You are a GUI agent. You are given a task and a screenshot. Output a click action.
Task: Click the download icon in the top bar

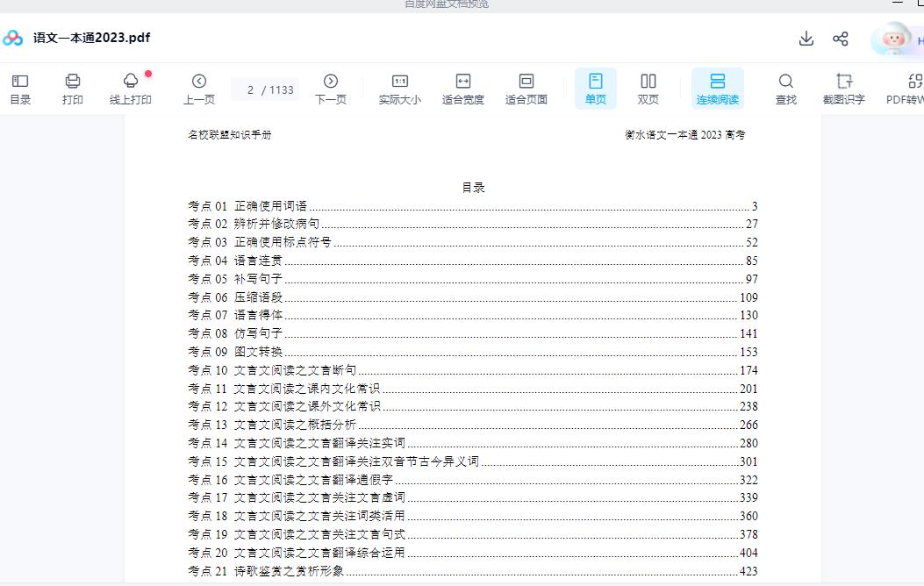806,39
